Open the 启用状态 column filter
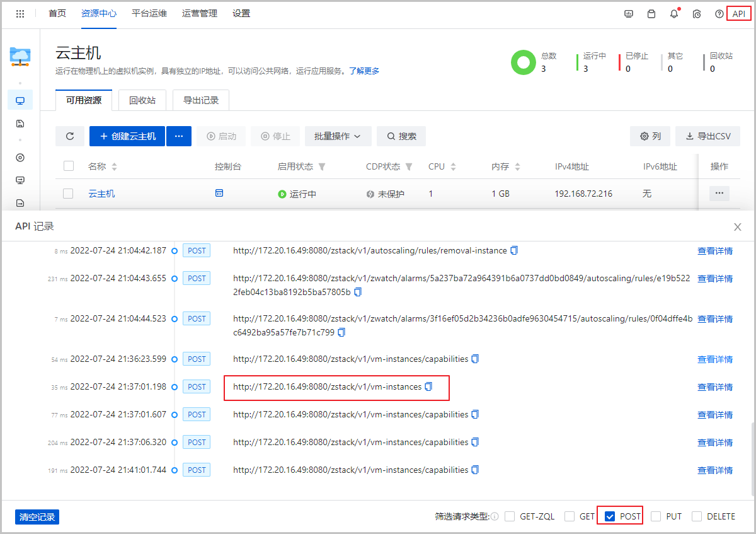Viewport: 756px width, 534px height. 322,166
